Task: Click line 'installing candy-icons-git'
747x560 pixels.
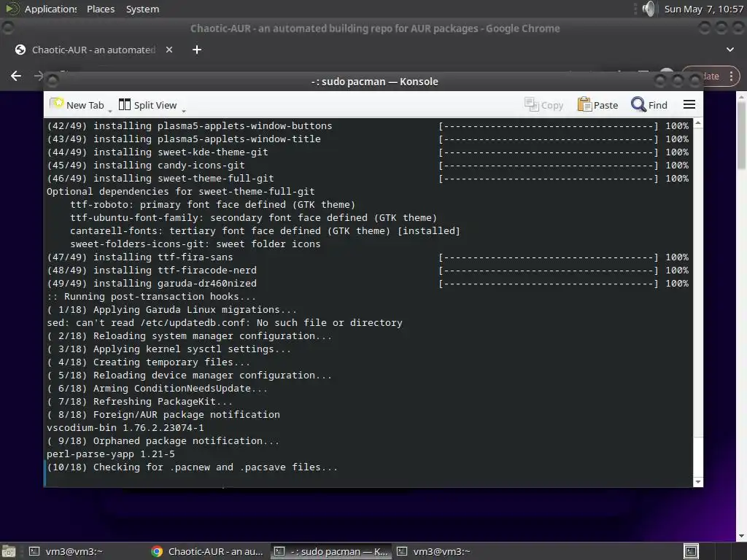Action: point(146,166)
